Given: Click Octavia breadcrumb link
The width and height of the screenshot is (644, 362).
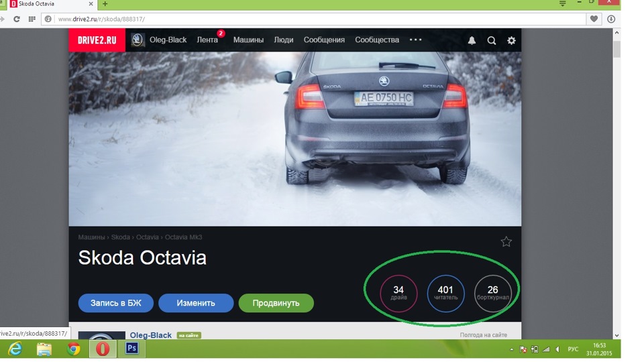Looking at the screenshot, I should (148, 237).
